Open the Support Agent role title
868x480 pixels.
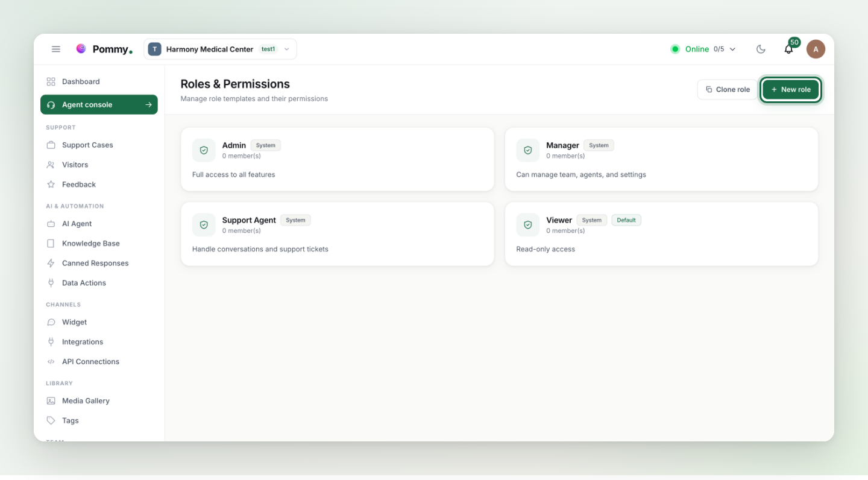tap(249, 220)
